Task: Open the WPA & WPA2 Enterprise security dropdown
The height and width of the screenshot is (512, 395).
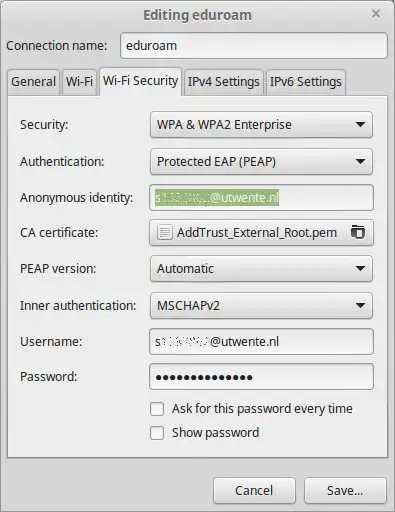Action: click(261, 125)
